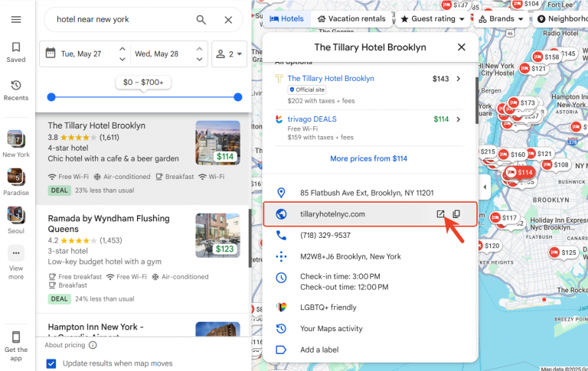The height and width of the screenshot is (371, 588).
Task: Open the check-in date Tue, May 27
Action: tap(80, 54)
